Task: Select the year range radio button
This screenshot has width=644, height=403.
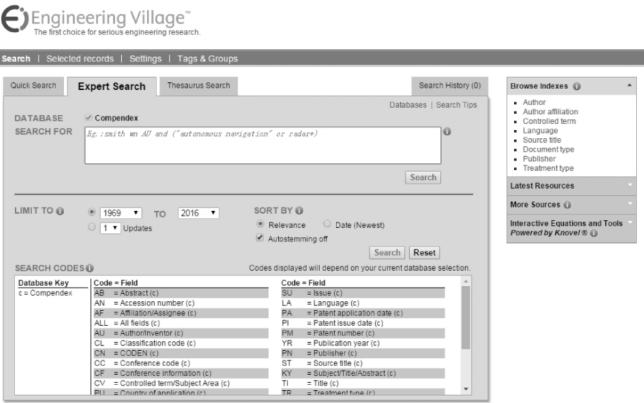Action: (x=92, y=212)
